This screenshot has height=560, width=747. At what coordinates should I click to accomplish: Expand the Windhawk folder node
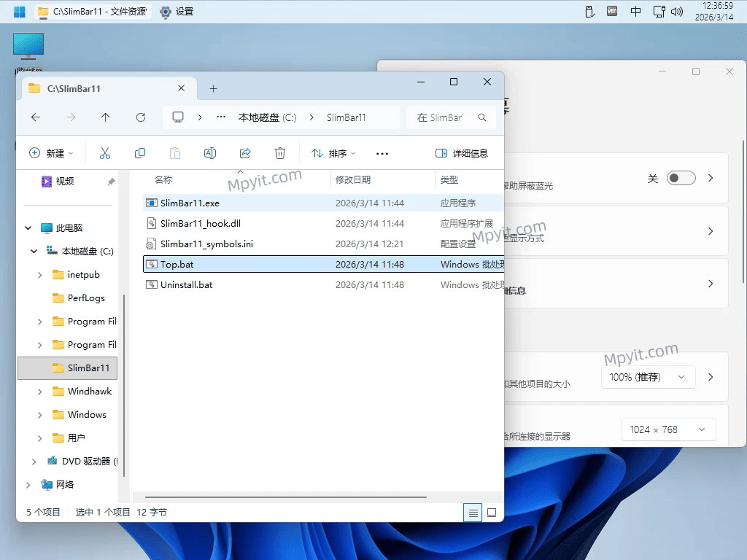pyautogui.click(x=39, y=392)
